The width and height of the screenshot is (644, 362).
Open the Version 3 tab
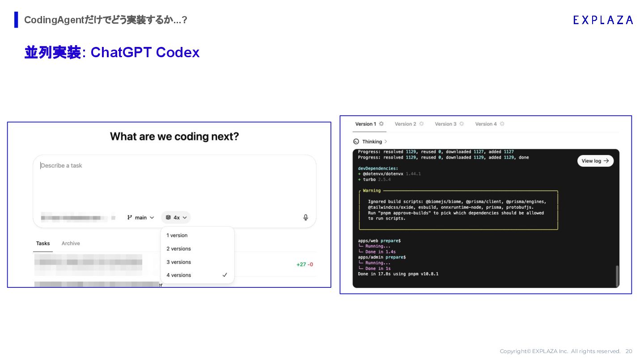click(449, 124)
